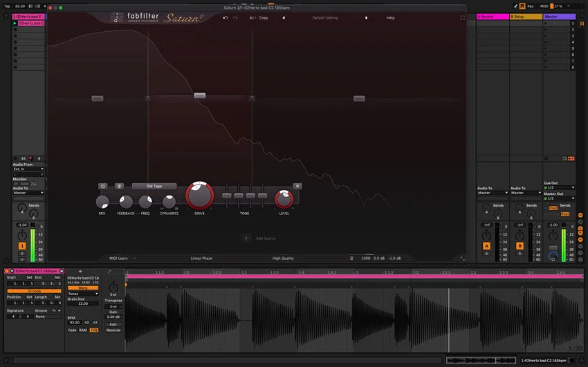Viewport: 588px width, 367px height.
Task: Open the Master Out 1/2 dropdown
Action: tap(559, 198)
